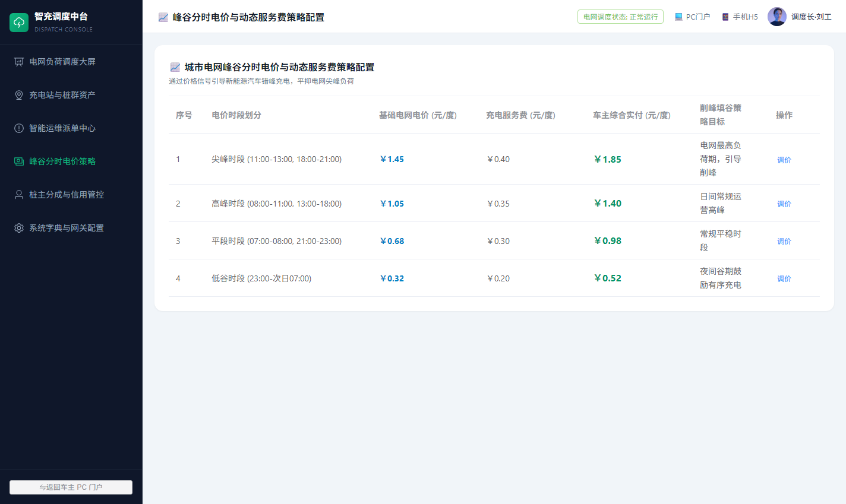Click total price ¥1.40
The height and width of the screenshot is (504, 846).
pyautogui.click(x=607, y=204)
